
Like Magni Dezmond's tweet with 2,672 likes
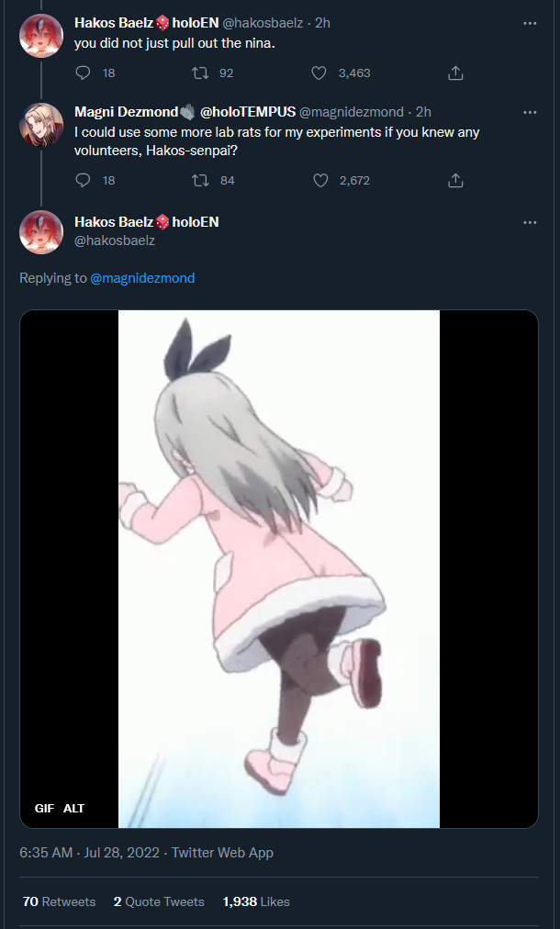[x=320, y=180]
